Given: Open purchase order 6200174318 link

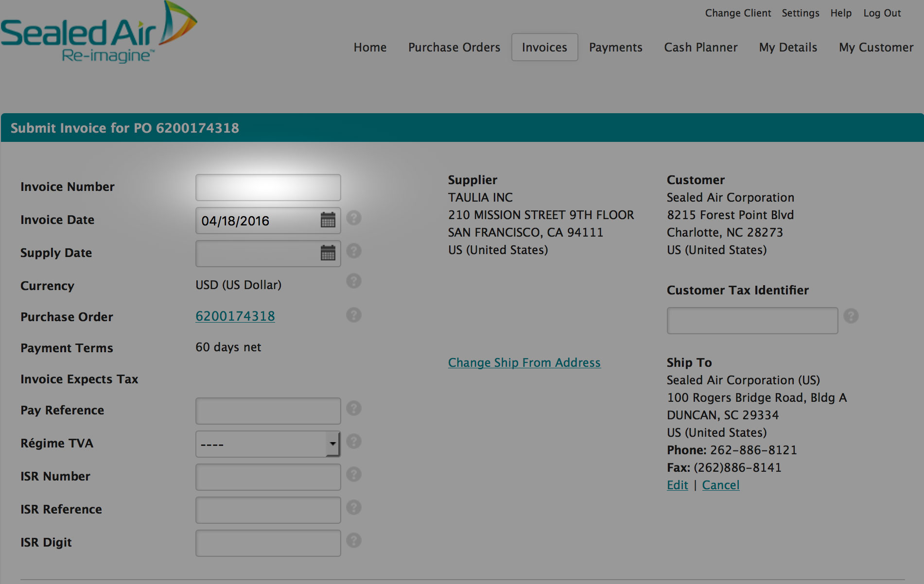Looking at the screenshot, I should point(235,316).
